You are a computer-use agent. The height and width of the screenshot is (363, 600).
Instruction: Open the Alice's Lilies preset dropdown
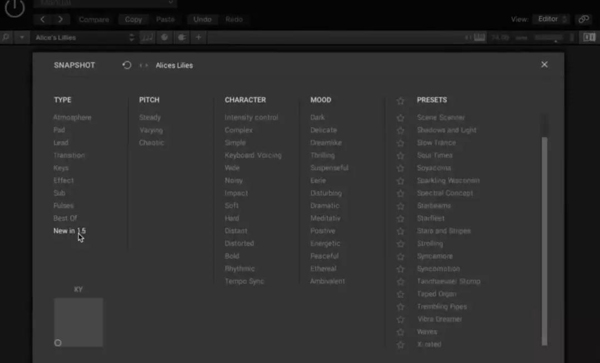click(x=84, y=37)
